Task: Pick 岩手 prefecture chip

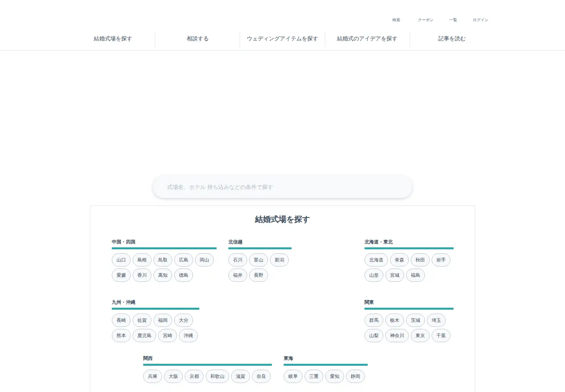Action: (441, 260)
